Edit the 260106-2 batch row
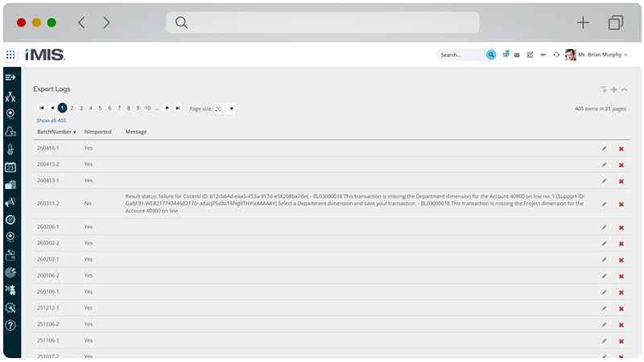644x362 pixels. point(605,276)
